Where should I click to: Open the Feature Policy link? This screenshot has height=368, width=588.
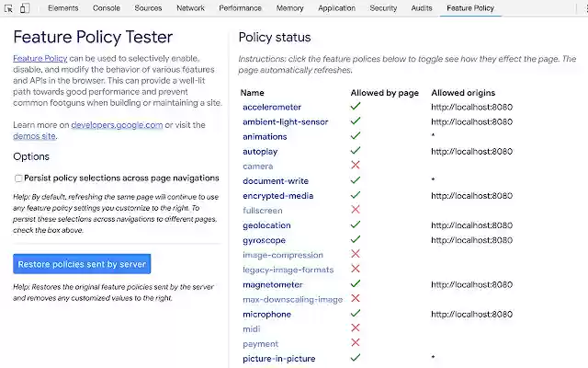pyautogui.click(x=38, y=58)
